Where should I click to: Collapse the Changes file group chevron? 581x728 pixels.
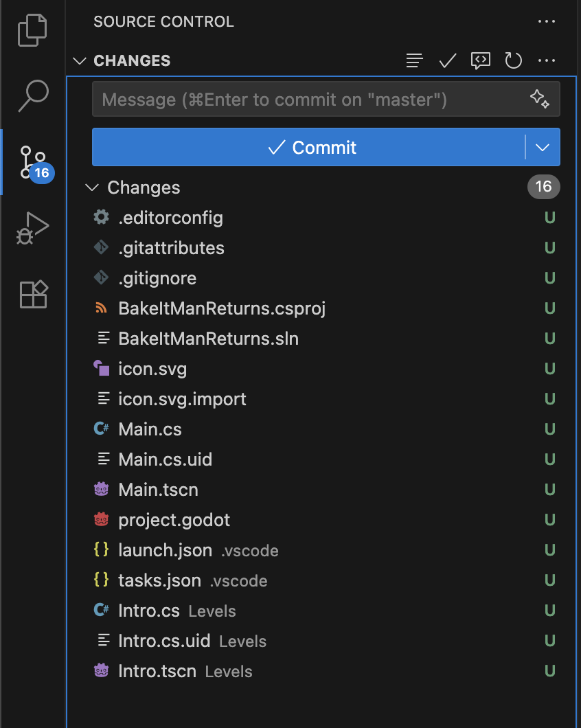(x=93, y=187)
